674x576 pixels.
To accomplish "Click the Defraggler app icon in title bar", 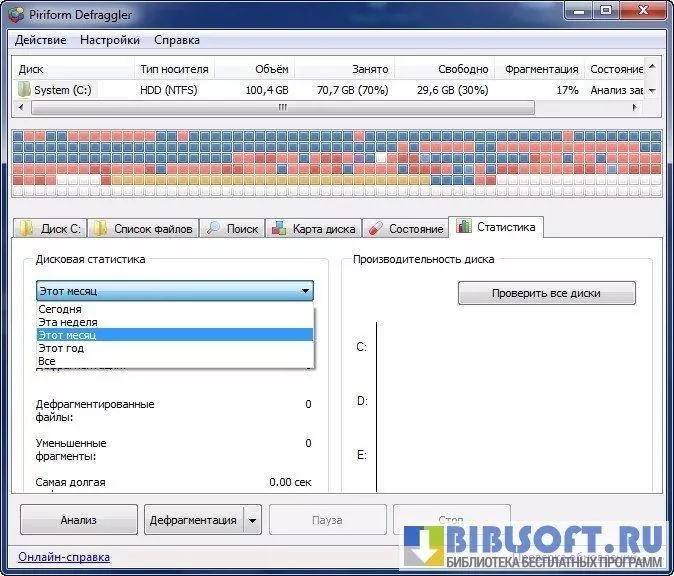I will click(16, 13).
